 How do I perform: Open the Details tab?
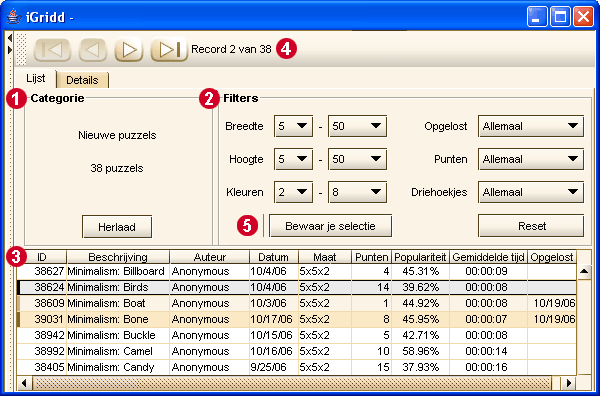point(82,80)
